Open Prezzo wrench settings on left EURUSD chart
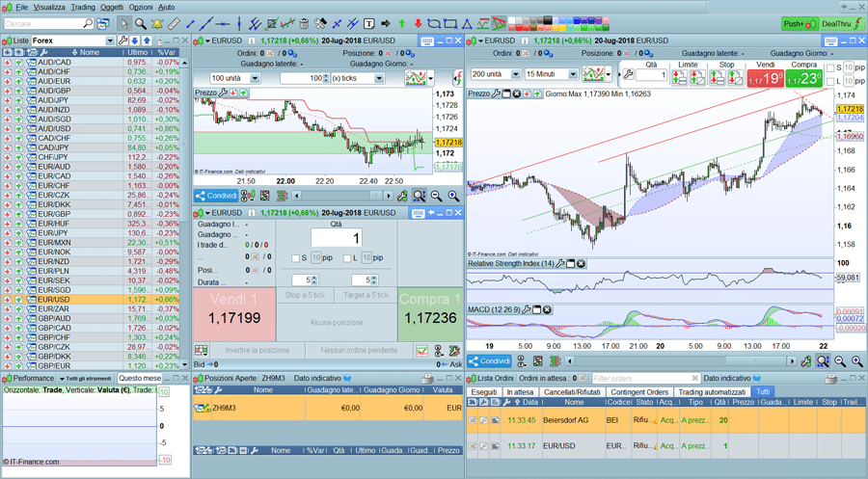 pos(223,93)
